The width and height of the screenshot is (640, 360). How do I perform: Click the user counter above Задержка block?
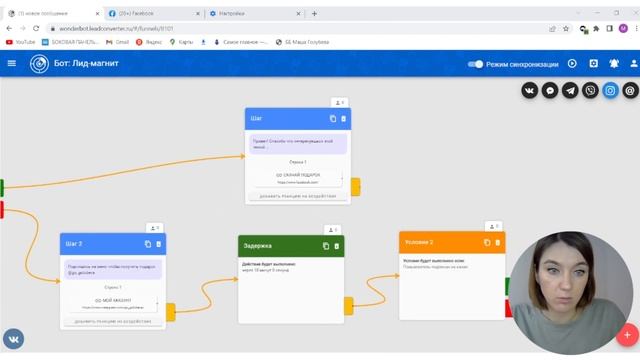coord(333,230)
